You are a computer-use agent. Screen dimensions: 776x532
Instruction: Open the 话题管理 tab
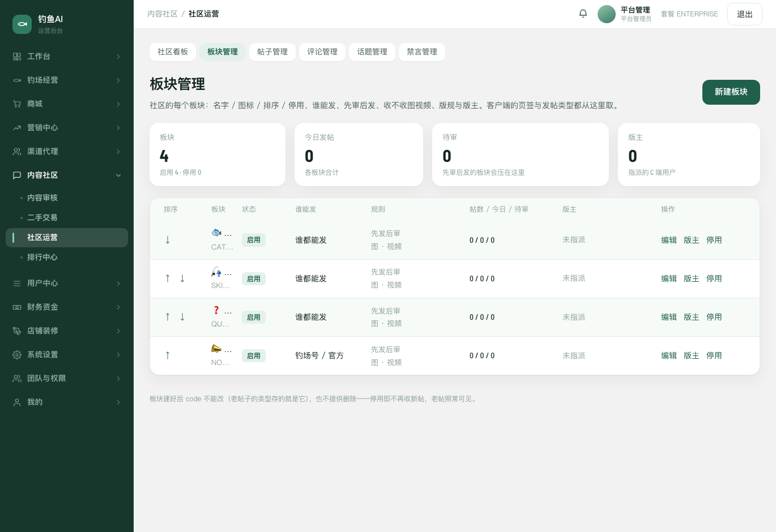click(372, 52)
